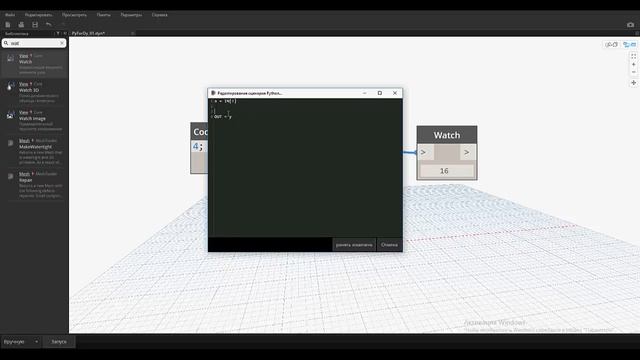Click the MakeWatertight result icon
Image resolution: width=640 pixels, height=360 pixels.
[10, 143]
